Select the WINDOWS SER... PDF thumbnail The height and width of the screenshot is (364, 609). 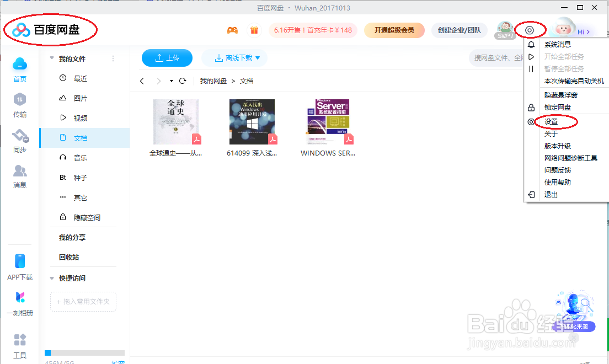click(x=329, y=122)
